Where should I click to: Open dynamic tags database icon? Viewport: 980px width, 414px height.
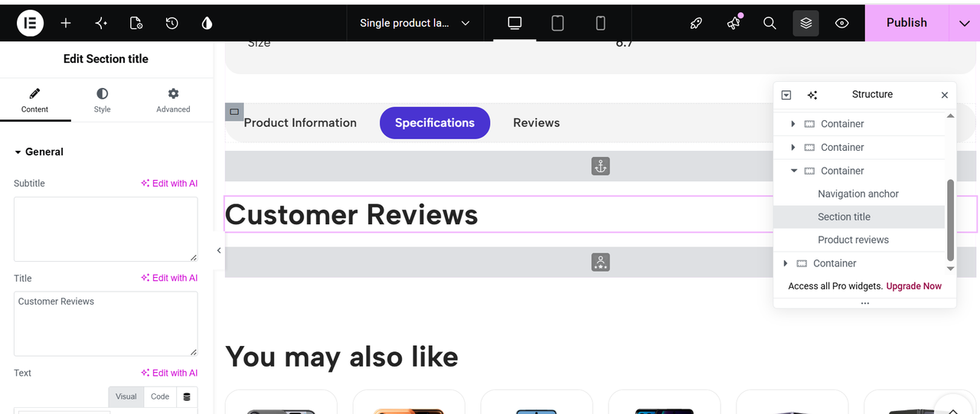[x=187, y=397]
